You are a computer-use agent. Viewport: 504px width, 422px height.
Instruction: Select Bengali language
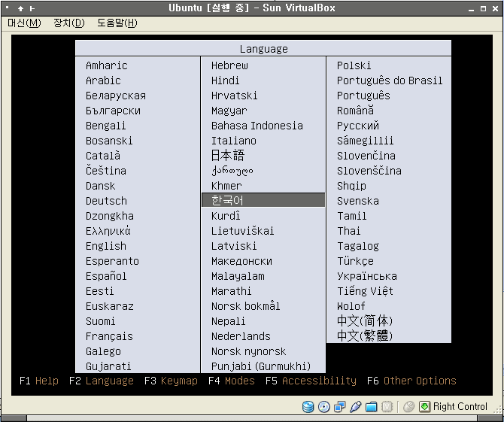[106, 126]
